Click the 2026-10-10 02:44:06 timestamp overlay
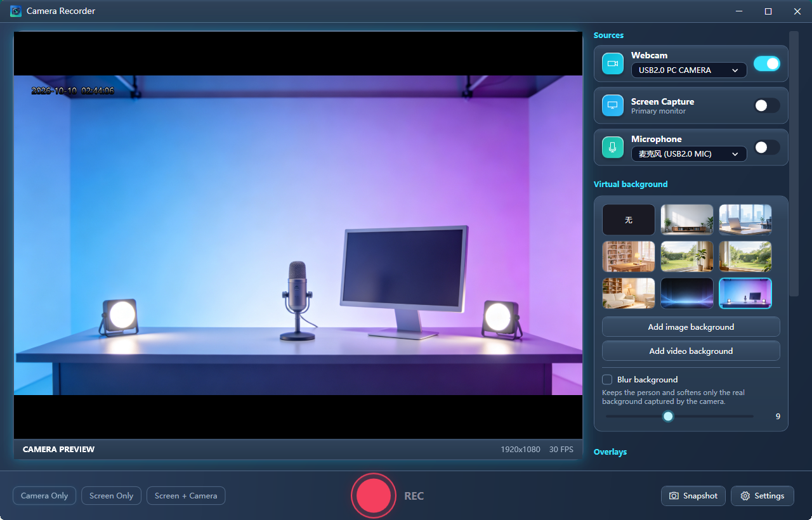 [x=73, y=91]
